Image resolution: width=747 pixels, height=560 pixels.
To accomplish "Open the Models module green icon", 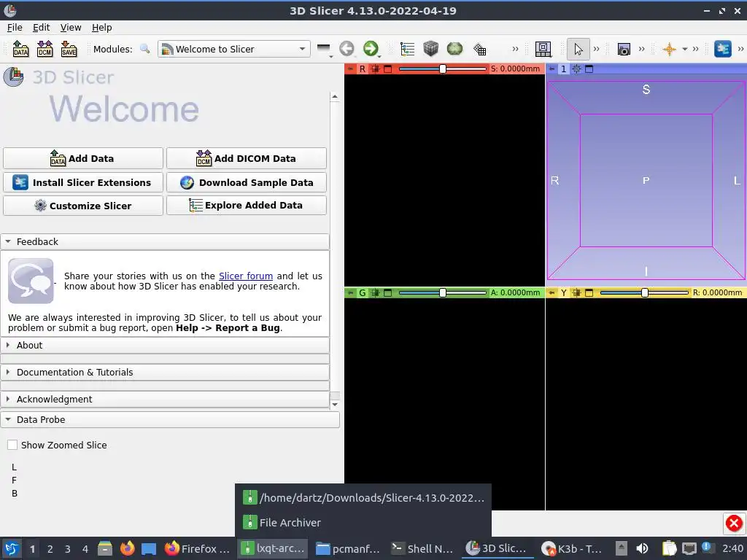I will click(x=455, y=49).
